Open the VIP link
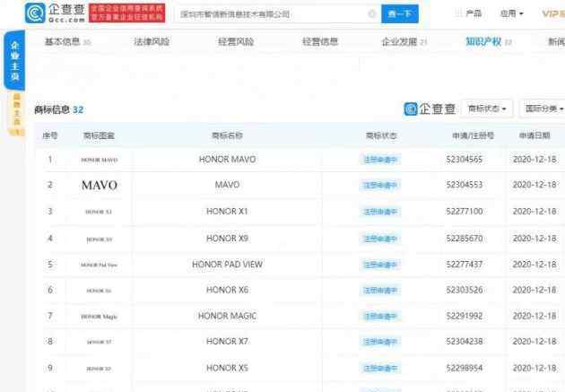 click(553, 13)
